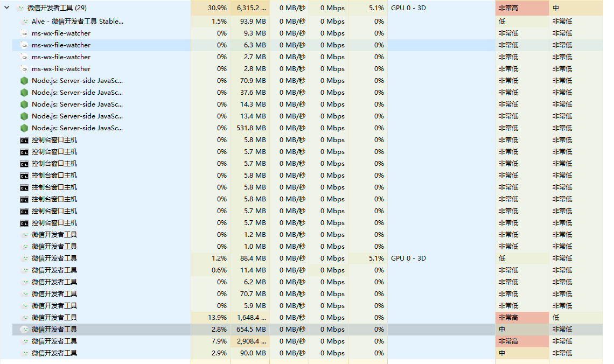Click the 微信开发者工具 icon in the 90.0 MB row
614x364 pixels.
tap(25, 353)
